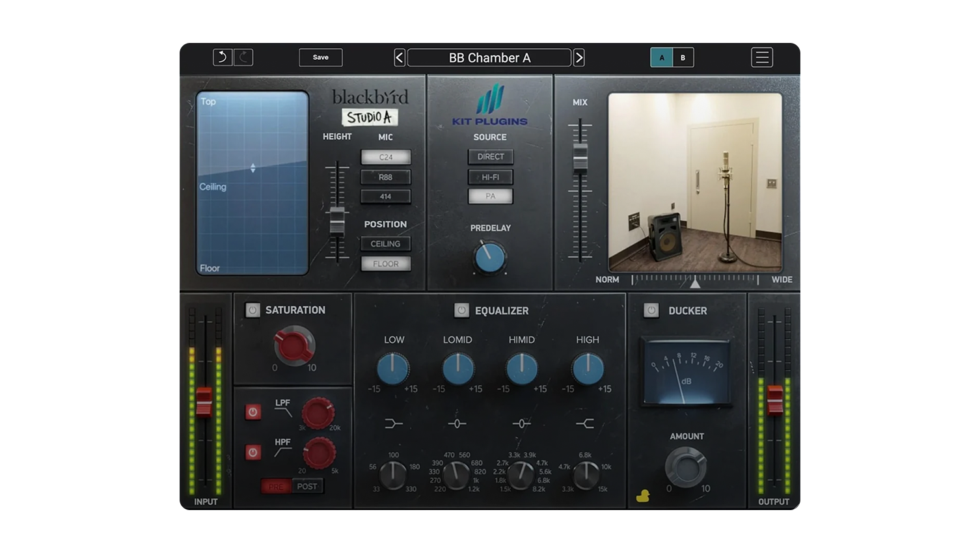Image resolution: width=980 pixels, height=553 pixels.
Task: Enable the Equalizer power switch
Action: [461, 310]
